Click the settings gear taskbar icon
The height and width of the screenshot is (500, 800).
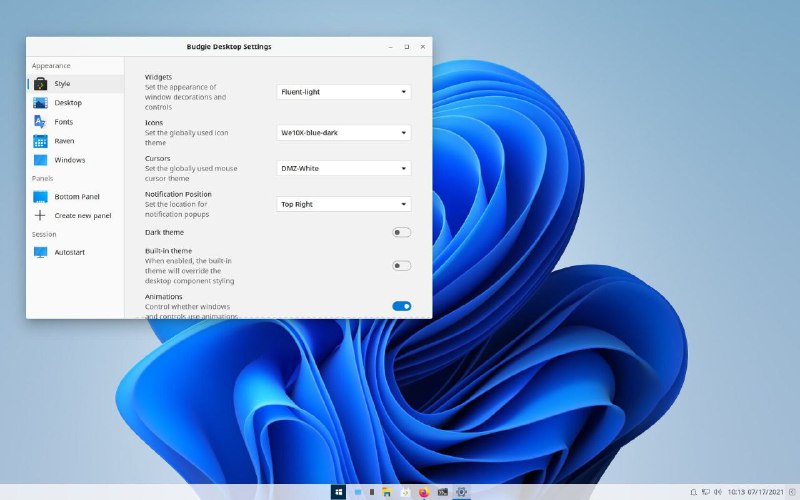point(461,492)
